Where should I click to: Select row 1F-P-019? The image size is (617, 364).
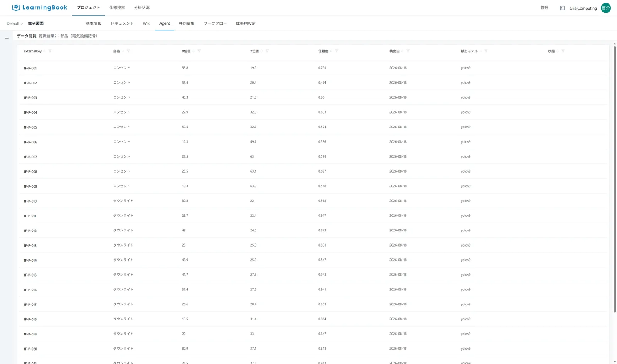[312, 334]
